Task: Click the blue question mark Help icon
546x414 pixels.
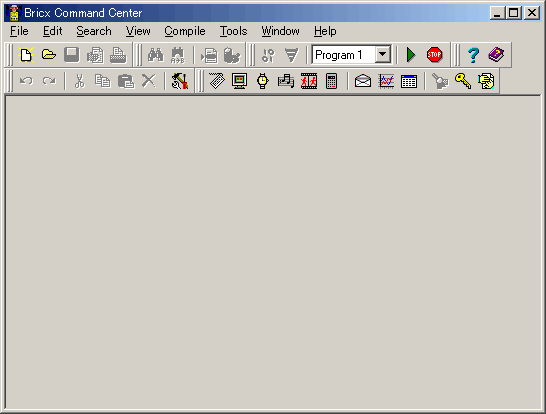Action: pos(473,55)
